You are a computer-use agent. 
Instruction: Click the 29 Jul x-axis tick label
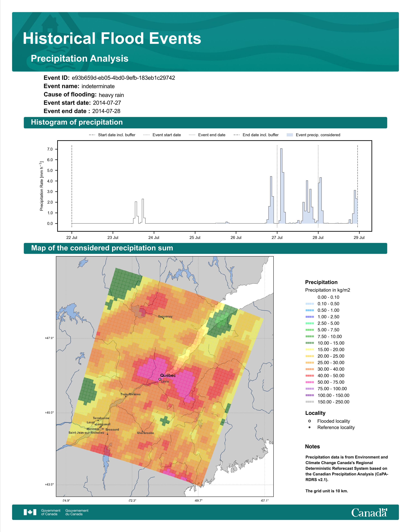coord(359,237)
